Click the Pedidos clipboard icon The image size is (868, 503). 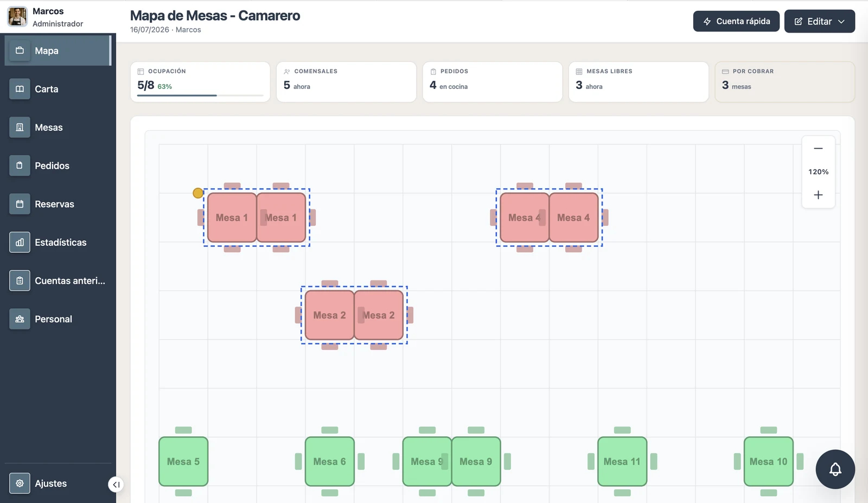(20, 165)
